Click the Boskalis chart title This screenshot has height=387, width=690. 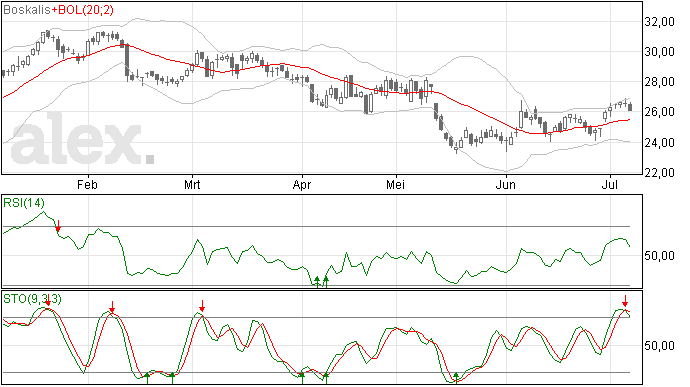(27, 10)
